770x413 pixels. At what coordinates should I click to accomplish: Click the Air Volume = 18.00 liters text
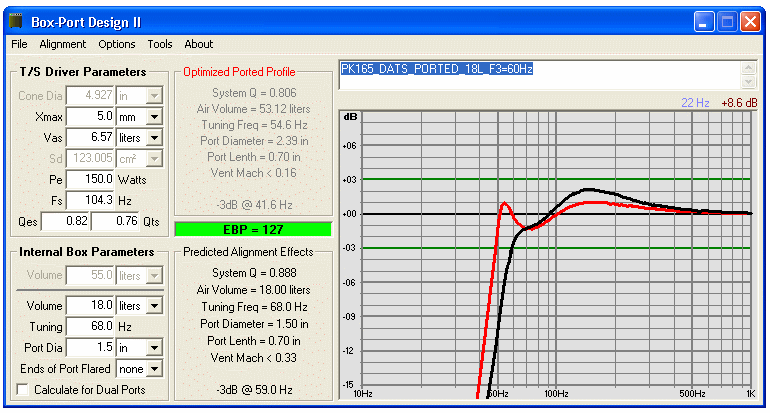[253, 290]
